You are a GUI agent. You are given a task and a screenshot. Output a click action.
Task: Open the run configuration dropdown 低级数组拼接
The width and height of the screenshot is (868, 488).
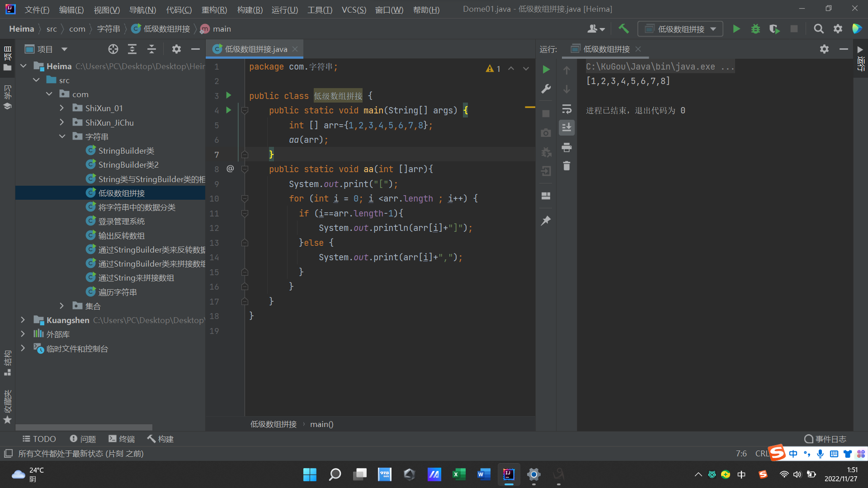(x=680, y=29)
